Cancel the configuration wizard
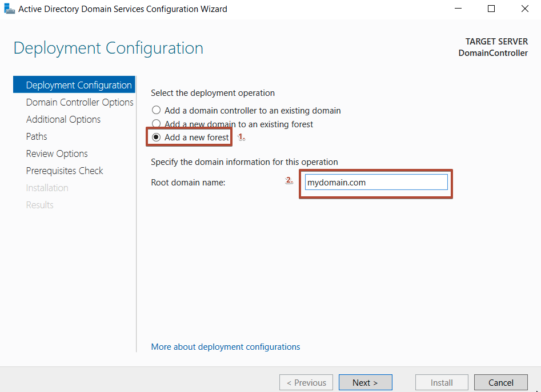The width and height of the screenshot is (541, 392). 500,382
